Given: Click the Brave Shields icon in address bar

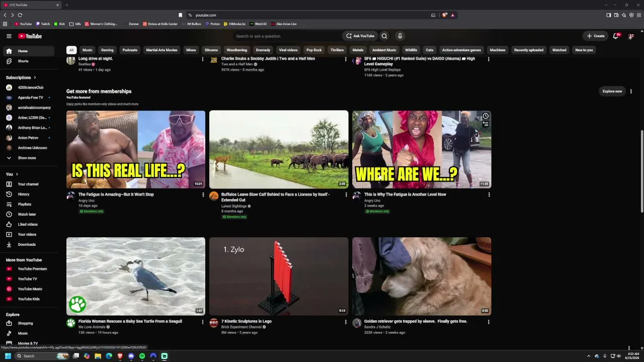Looking at the screenshot, I should tap(444, 15).
